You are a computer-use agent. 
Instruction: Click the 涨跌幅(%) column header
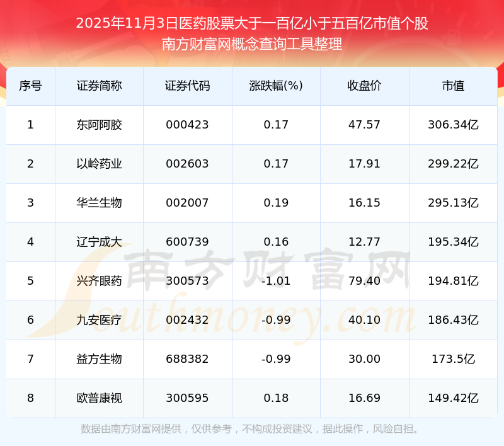[276, 86]
